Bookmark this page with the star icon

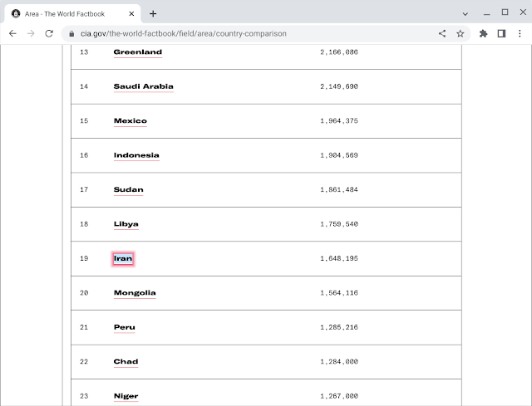pyautogui.click(x=460, y=33)
